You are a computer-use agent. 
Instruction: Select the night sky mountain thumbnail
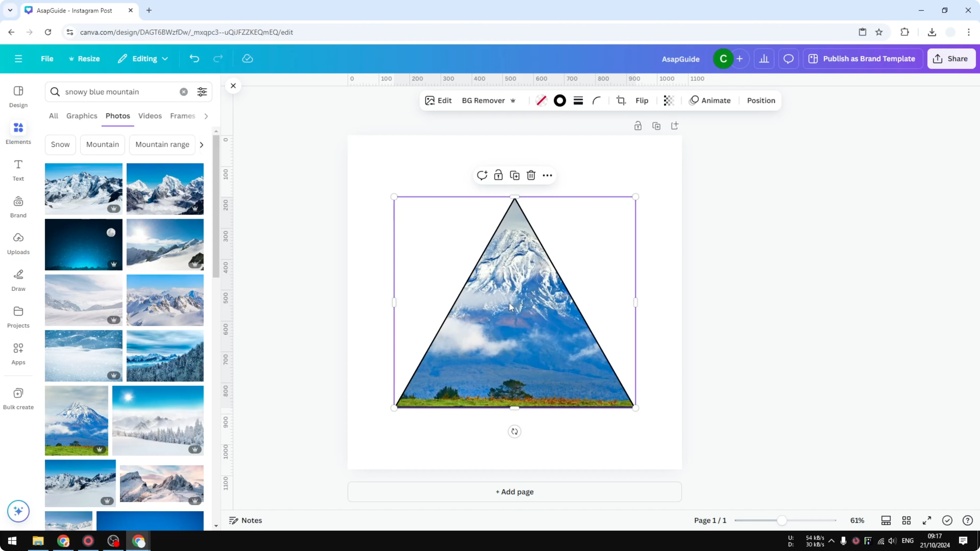point(83,245)
